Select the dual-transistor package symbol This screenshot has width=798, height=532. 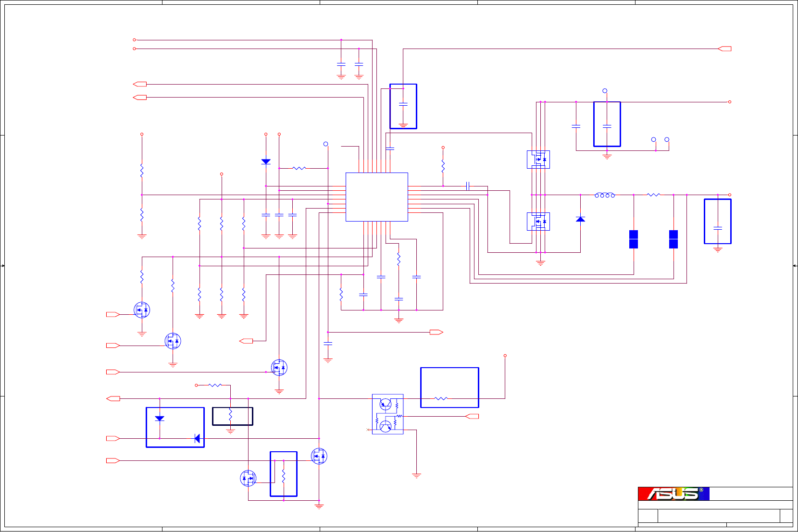tap(387, 414)
